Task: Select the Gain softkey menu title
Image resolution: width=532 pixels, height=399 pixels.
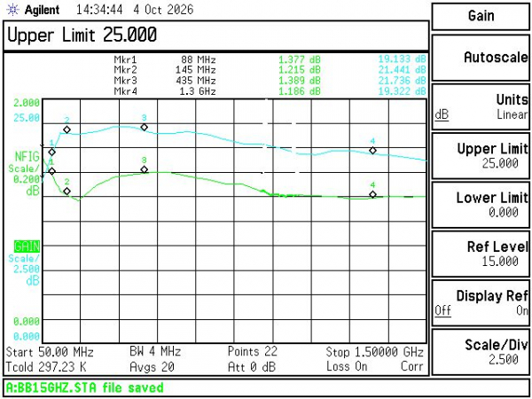Action: 481,16
